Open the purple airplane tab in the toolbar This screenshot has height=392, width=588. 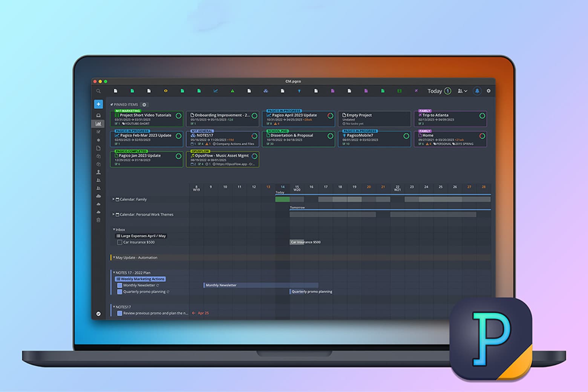(416, 91)
